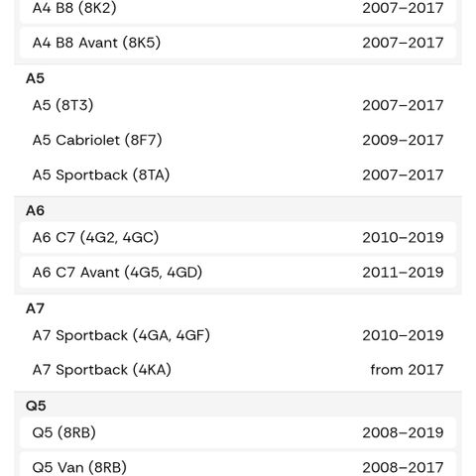This screenshot has width=476, height=476.
Task: Open the A5 Sportback (8TA) entry
Action: coord(238,175)
